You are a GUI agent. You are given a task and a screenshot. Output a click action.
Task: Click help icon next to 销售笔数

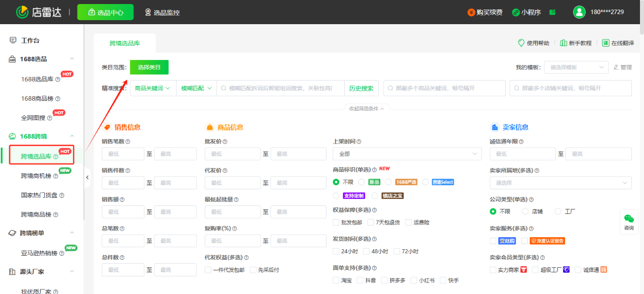(x=128, y=142)
